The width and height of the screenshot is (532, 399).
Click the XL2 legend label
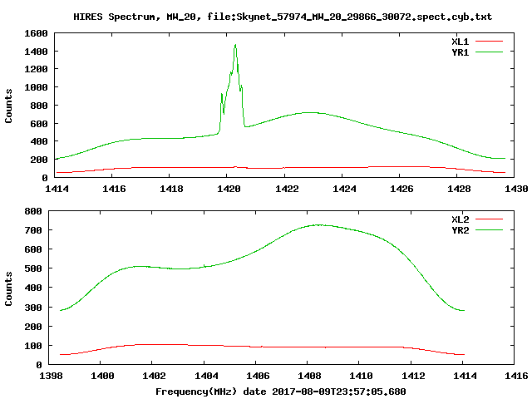click(x=460, y=219)
